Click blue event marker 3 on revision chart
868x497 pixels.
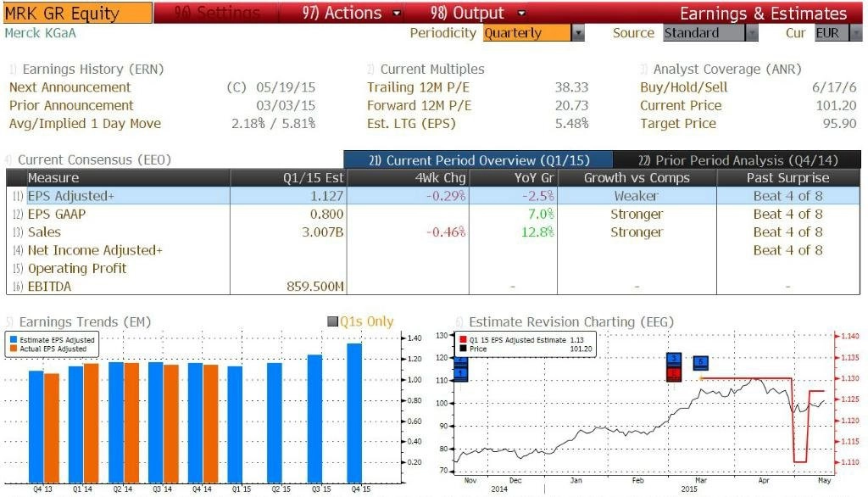pos(674,359)
